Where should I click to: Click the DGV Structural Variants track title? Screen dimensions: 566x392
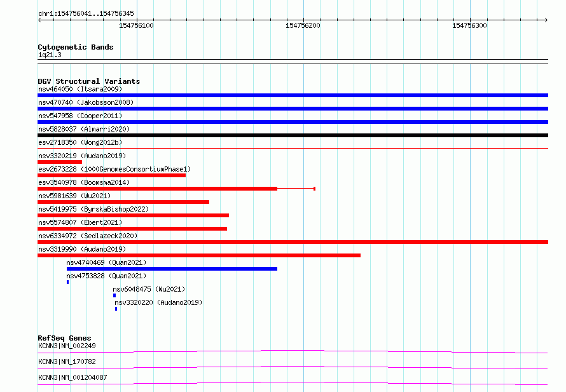pos(89,81)
